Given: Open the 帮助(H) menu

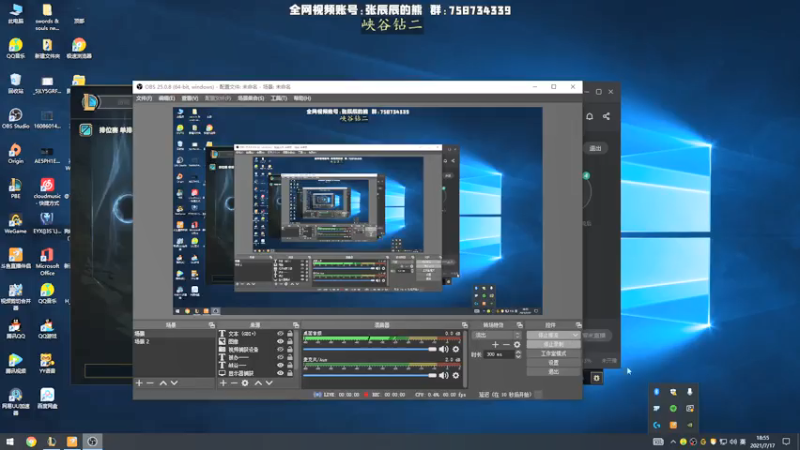Looking at the screenshot, I should coord(302,98).
